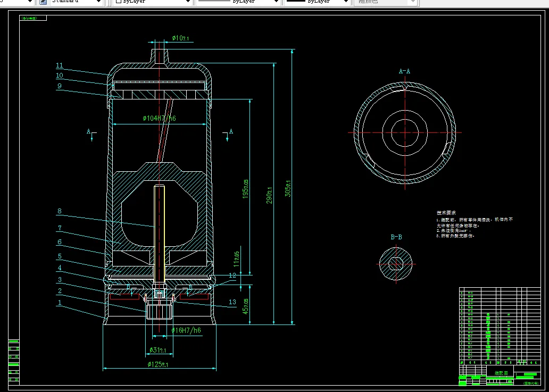
Task: Click the white color swatch before ByLayer
Action: click(118, 2)
